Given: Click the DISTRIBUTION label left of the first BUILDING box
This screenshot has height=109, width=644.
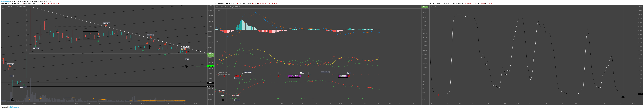Looking at the screenshot, I should (x=248, y=72).
